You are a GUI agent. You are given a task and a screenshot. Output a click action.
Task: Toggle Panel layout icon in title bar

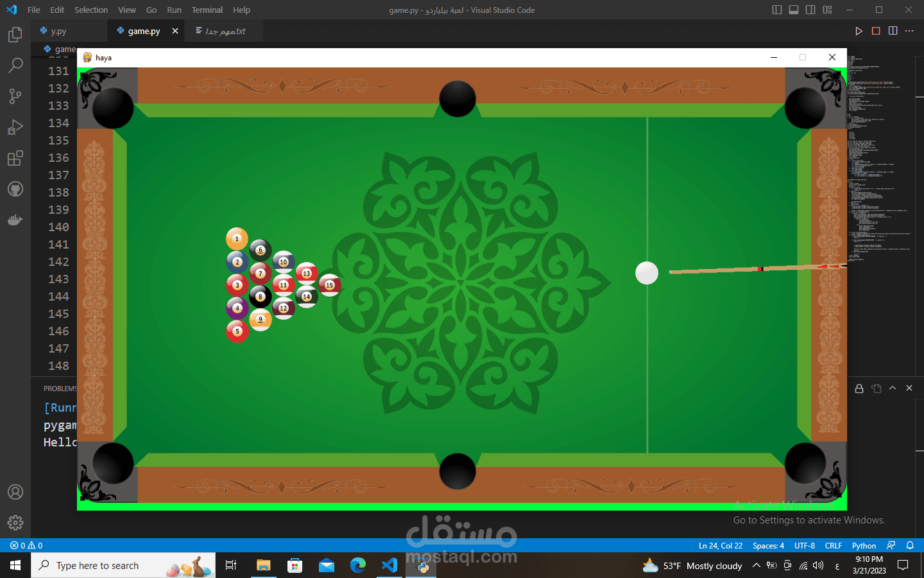pyautogui.click(x=794, y=10)
